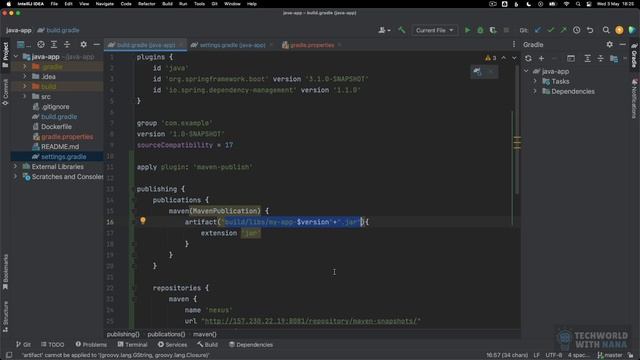Collapse all in Gradle tool window
The width and height of the screenshot is (640, 360).
tap(600, 58)
